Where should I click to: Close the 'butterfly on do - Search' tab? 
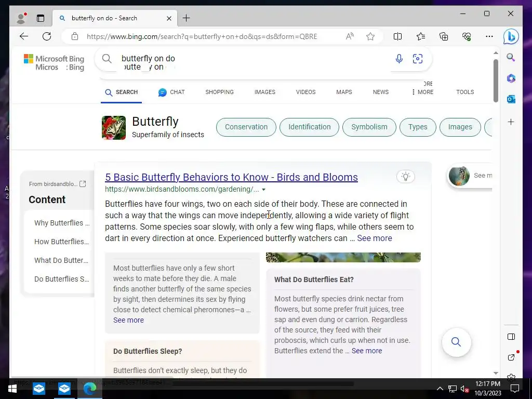[x=169, y=18]
